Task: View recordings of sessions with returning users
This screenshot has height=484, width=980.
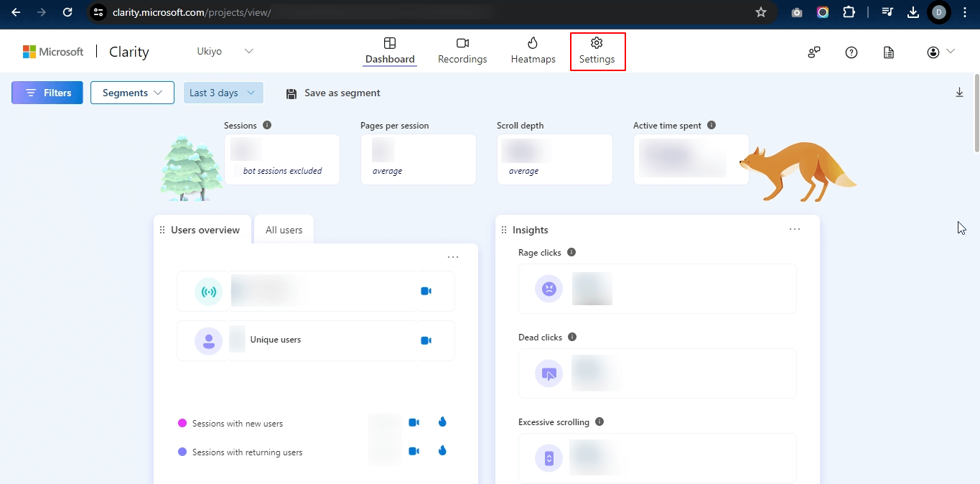Action: click(414, 451)
